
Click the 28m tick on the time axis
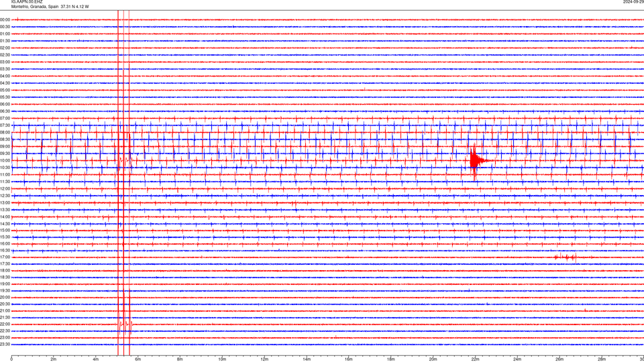click(602, 359)
